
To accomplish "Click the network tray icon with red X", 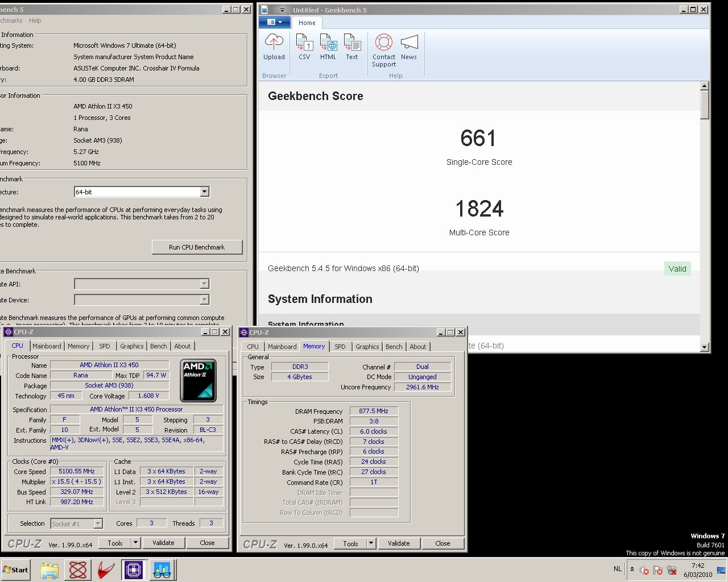I will 672,570.
